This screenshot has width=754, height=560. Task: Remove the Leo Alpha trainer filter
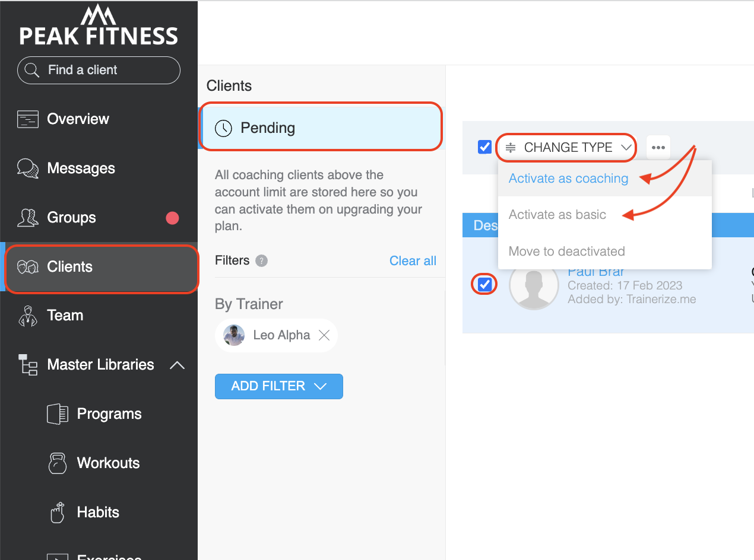coord(324,335)
